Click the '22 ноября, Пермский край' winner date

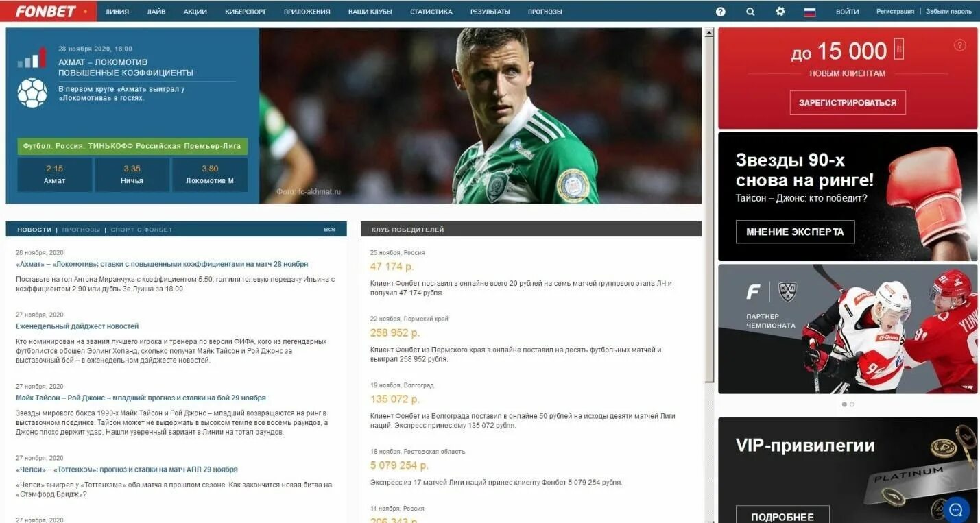pos(409,319)
